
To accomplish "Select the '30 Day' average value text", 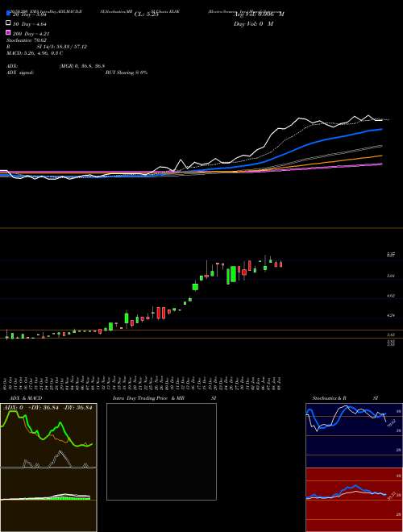I will point(29,23).
